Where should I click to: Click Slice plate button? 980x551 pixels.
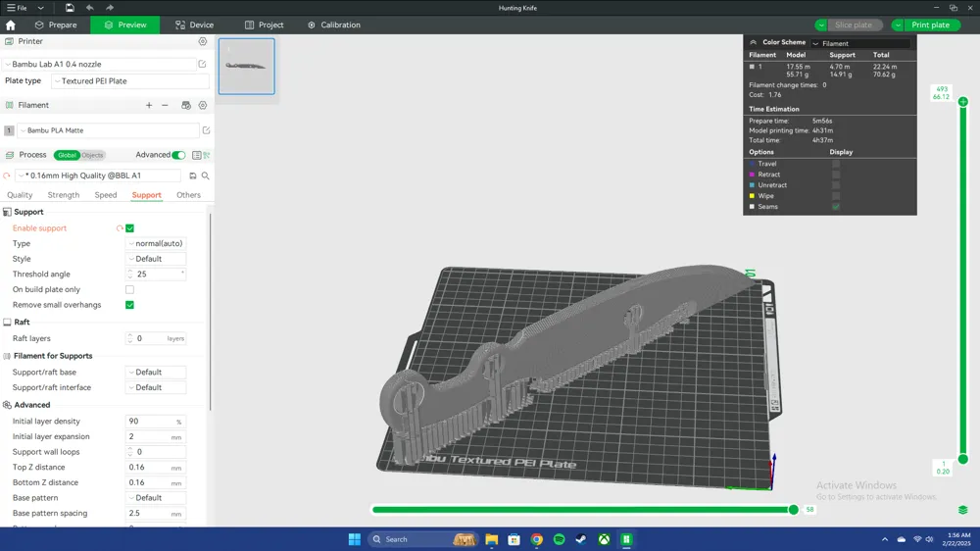854,25
